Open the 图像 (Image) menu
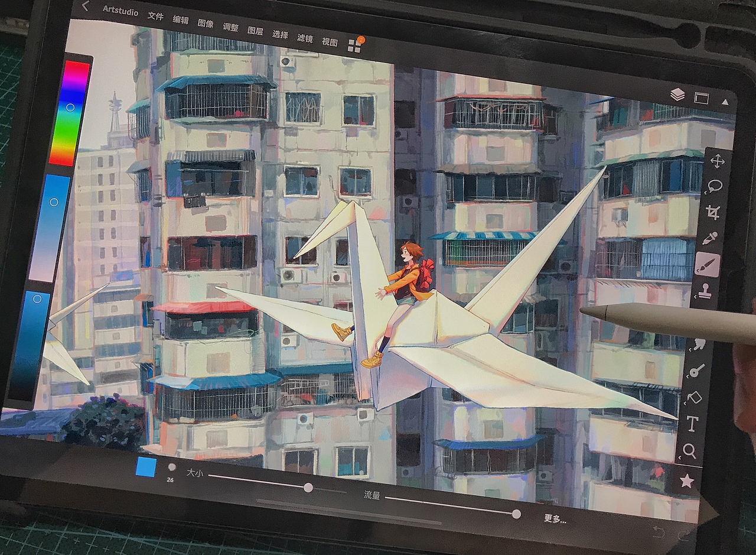Screen dimensions: 756x555 pos(206,24)
